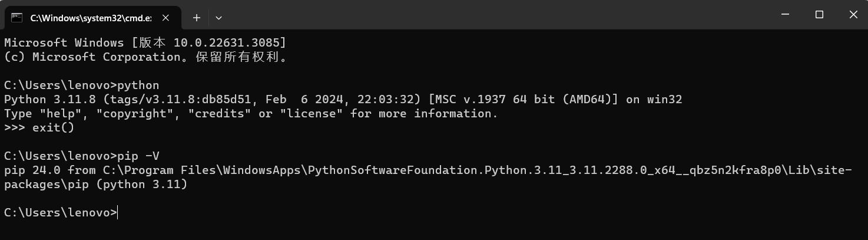This screenshot has height=240, width=868.
Task: Close the cmd.exe tab
Action: pos(165,18)
